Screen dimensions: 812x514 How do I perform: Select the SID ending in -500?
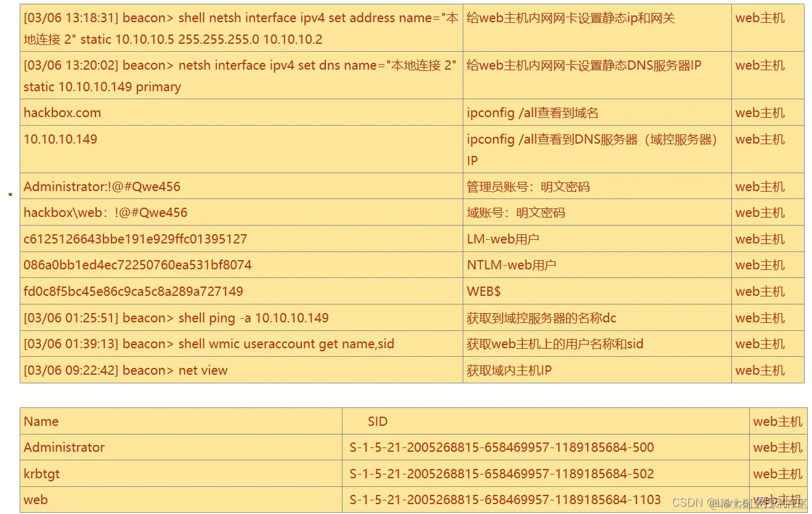[501, 447]
